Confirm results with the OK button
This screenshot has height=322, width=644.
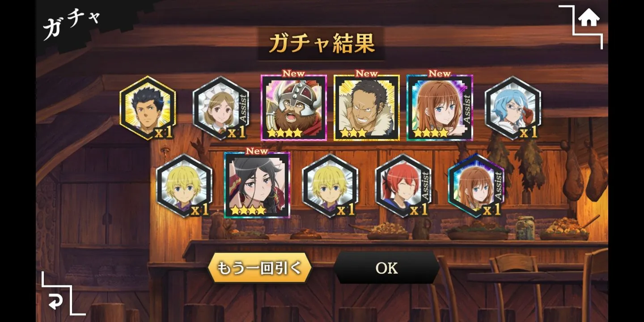[387, 267]
